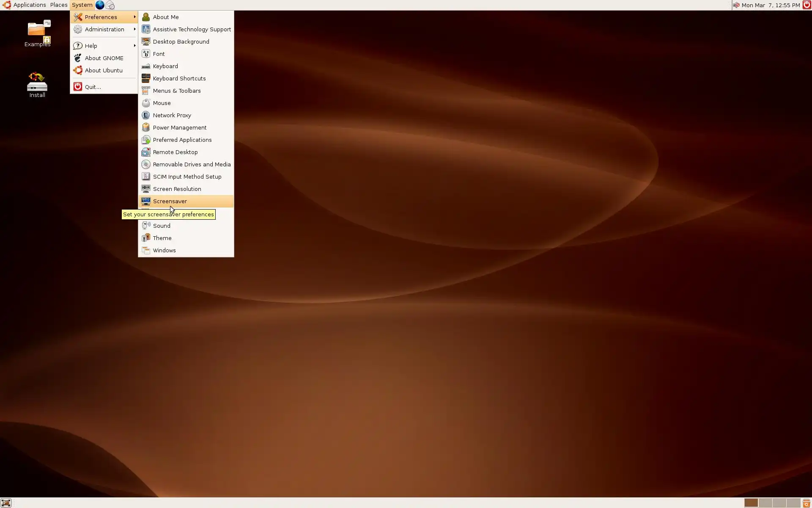Expand the Administration submenu
Screen dimensions: 812x508
coord(104,29)
